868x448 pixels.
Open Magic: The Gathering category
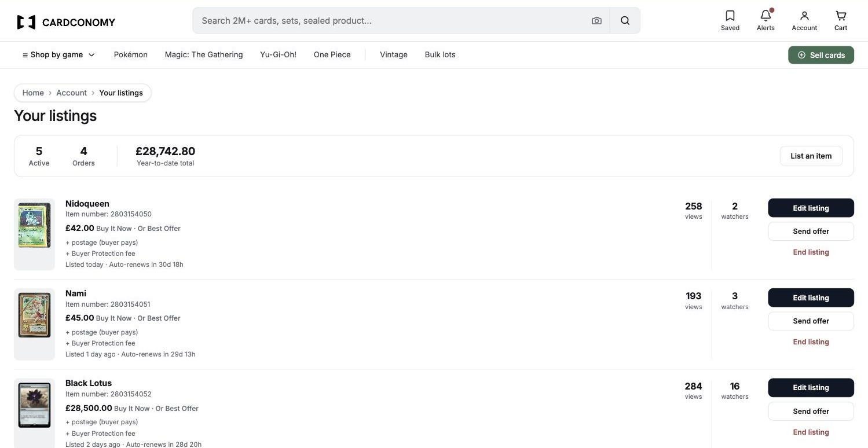coord(204,54)
